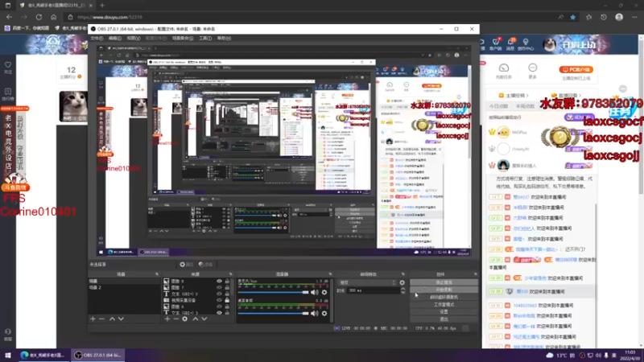Open the 工具(T) menu in OBS

point(205,38)
